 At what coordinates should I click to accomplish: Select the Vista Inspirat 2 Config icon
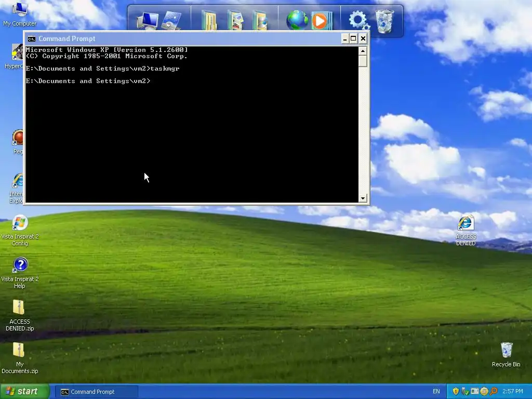[x=20, y=230]
